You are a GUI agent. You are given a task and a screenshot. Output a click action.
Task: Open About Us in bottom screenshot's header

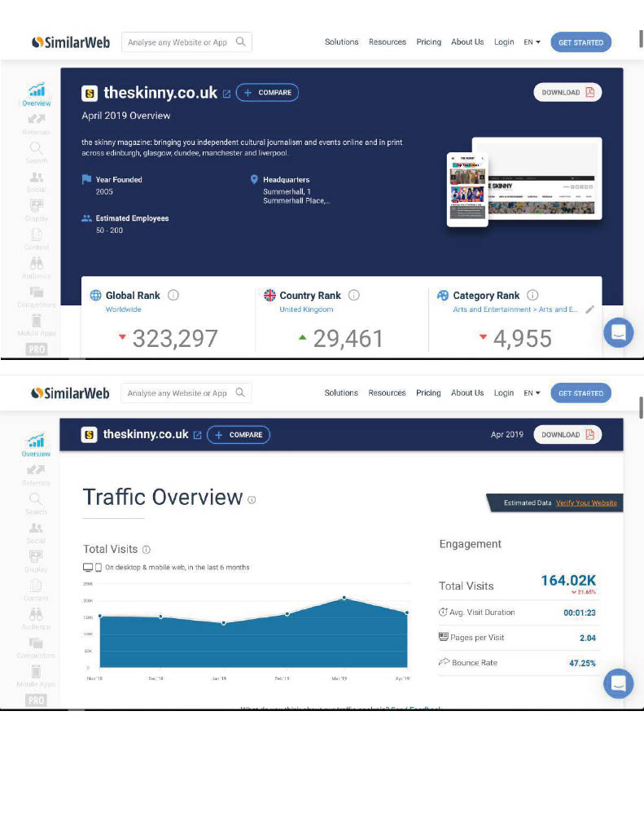[467, 393]
